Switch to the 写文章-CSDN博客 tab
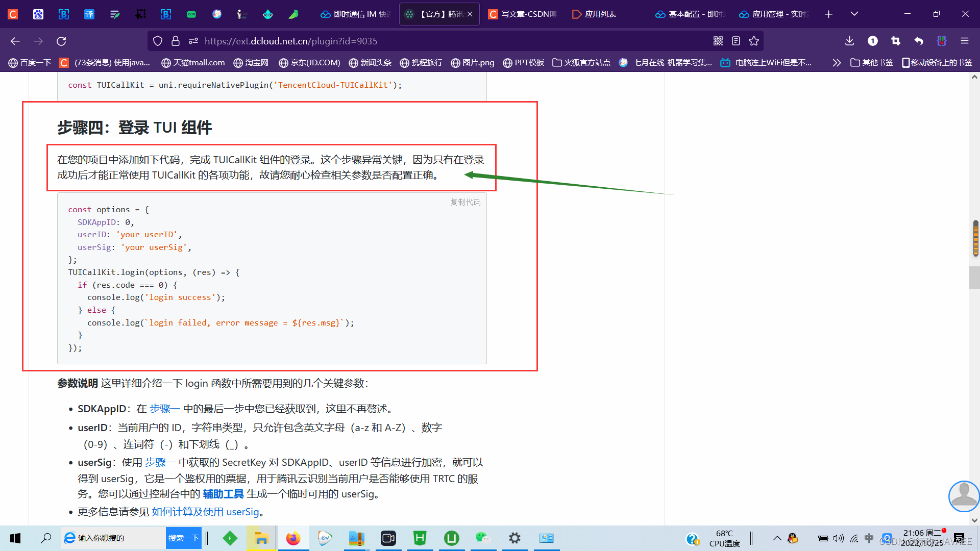Screen dimensions: 980x551 523,14
